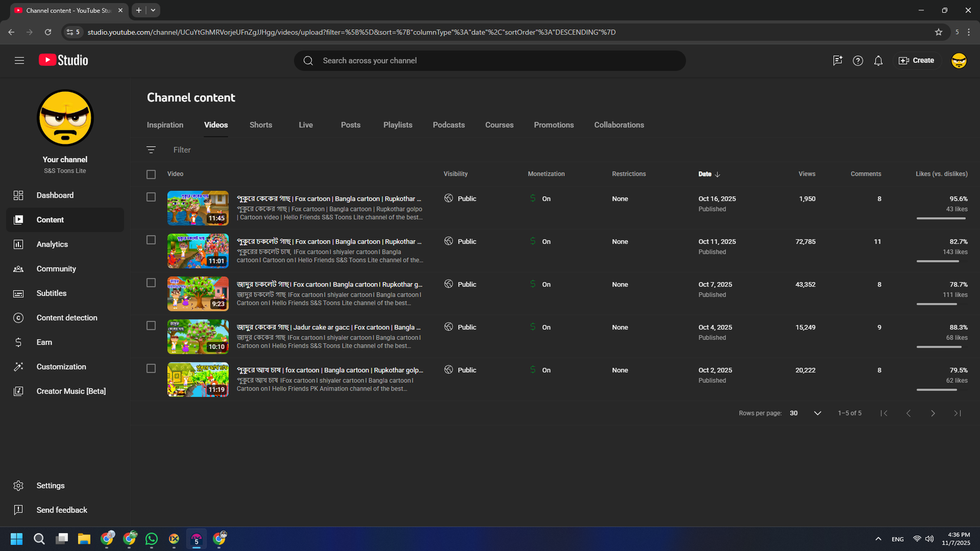The image size is (980, 551).
Task: Open the notifications bell icon
Action: pyautogui.click(x=878, y=61)
